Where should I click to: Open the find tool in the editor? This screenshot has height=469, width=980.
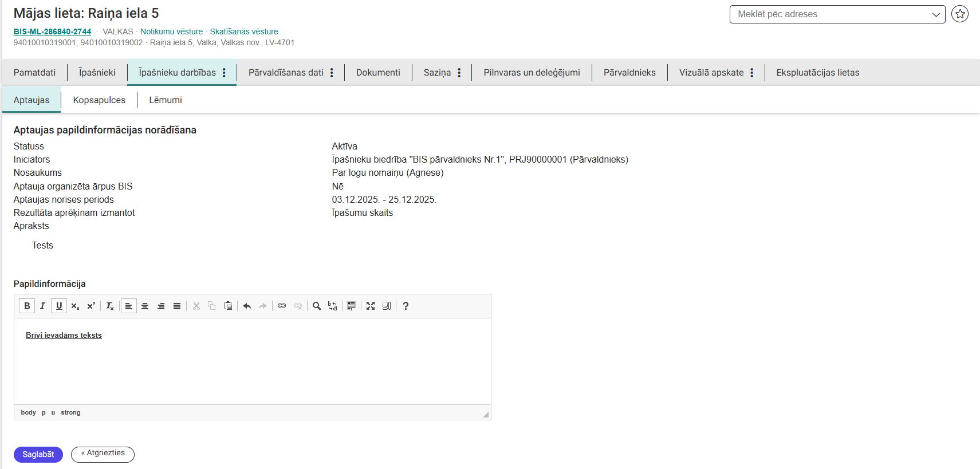(317, 306)
